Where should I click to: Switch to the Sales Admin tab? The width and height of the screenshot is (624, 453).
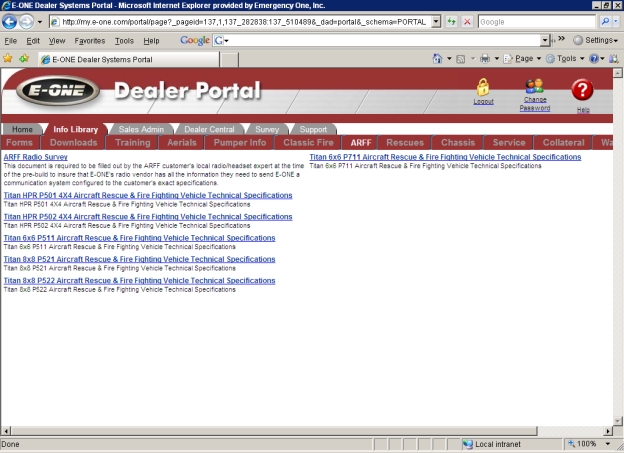pyautogui.click(x=141, y=129)
